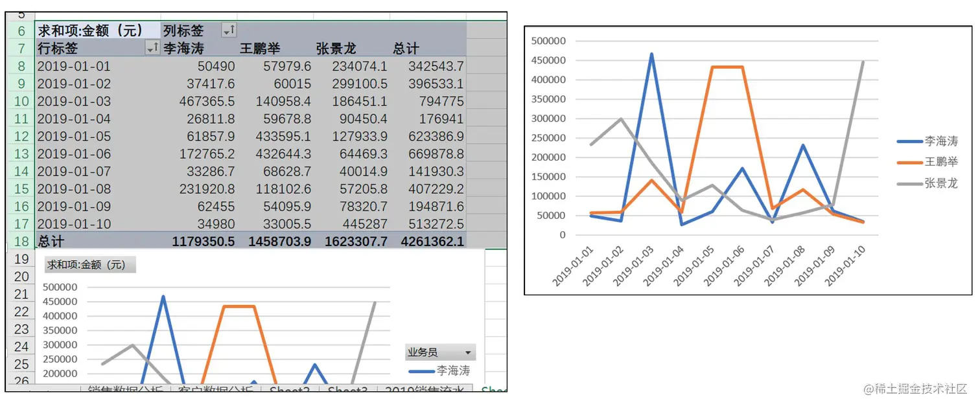This screenshot has width=980, height=408.
Task: Select cell with value 127933.9
Action: [x=358, y=136]
